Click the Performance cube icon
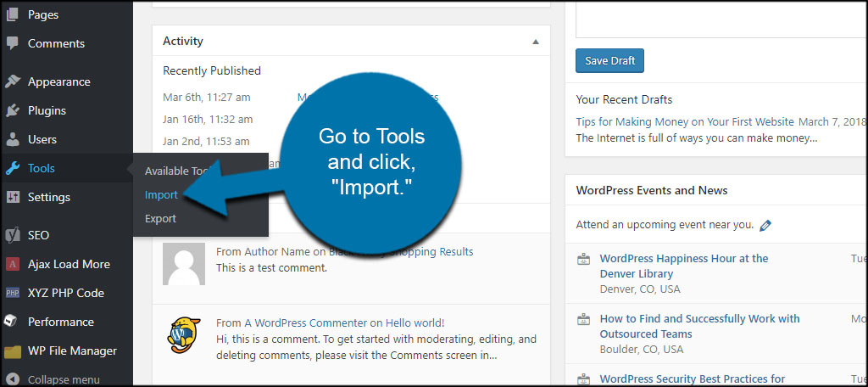 (12, 322)
